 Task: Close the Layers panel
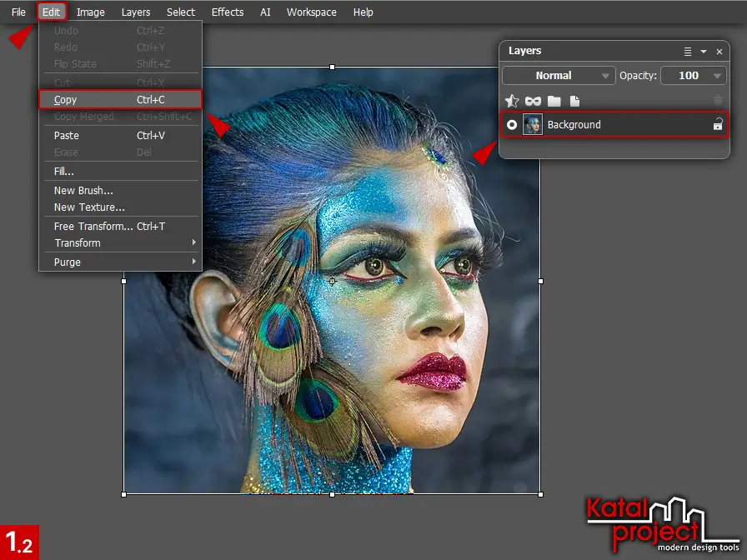pyautogui.click(x=719, y=52)
